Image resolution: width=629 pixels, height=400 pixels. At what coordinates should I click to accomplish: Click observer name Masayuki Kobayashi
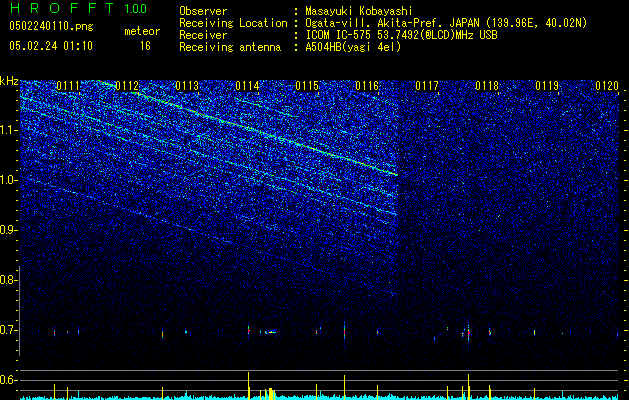point(359,11)
